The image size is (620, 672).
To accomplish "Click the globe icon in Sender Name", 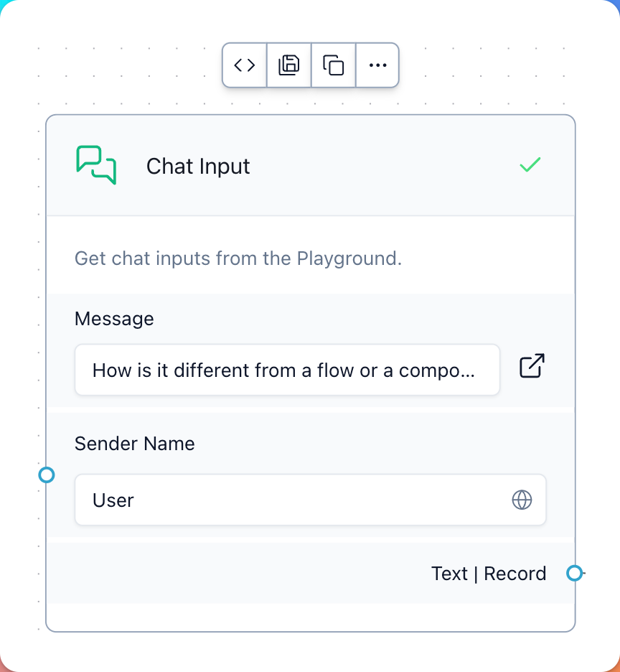I will click(522, 500).
